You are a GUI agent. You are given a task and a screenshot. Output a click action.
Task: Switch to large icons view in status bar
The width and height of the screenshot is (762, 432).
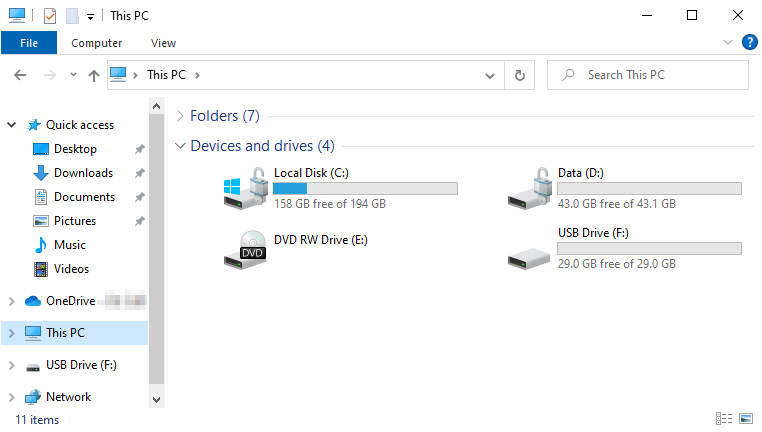tap(745, 418)
